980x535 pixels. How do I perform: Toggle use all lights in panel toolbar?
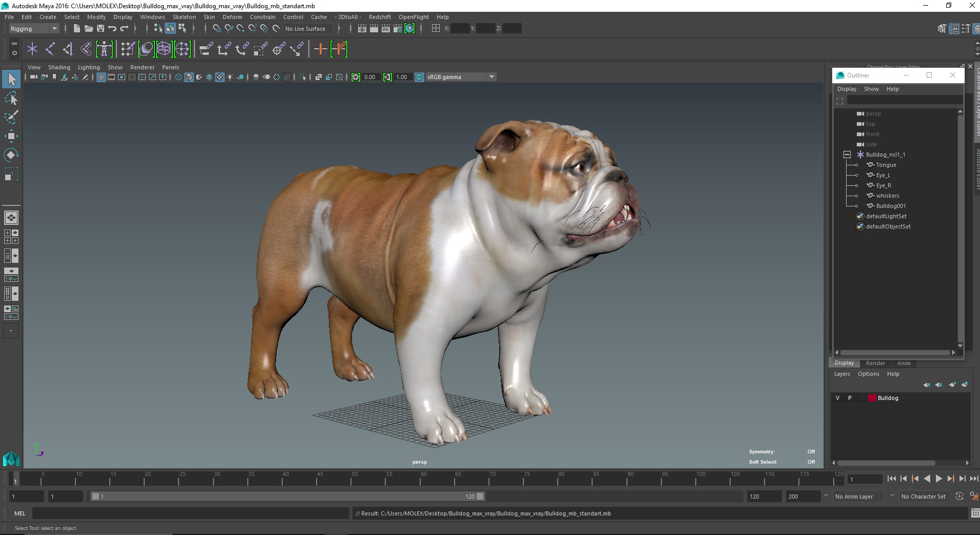[230, 77]
